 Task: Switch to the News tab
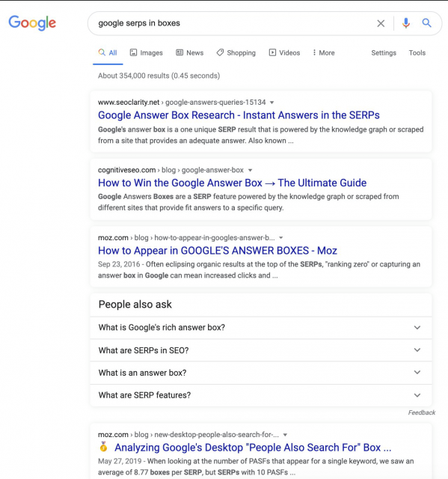189,53
